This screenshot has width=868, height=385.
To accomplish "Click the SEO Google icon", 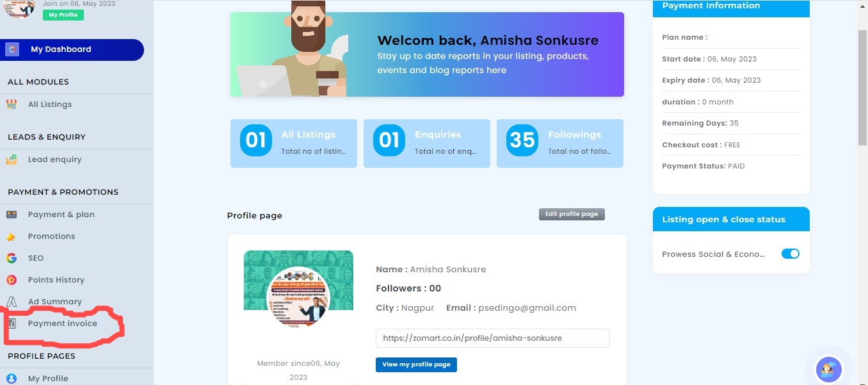I will click(12, 258).
